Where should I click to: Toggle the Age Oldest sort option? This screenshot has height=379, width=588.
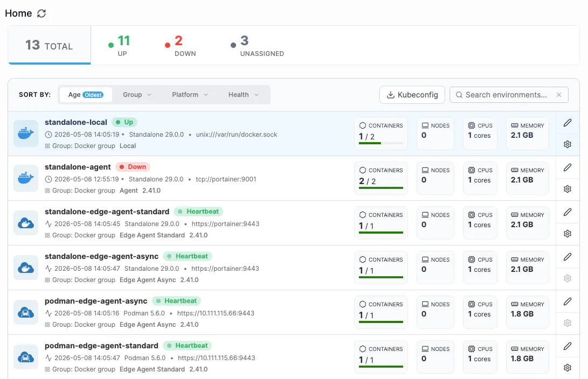tap(86, 95)
